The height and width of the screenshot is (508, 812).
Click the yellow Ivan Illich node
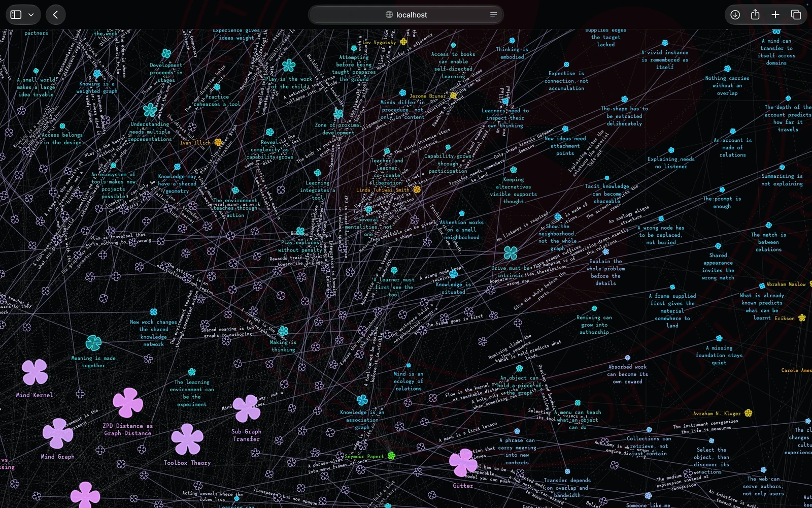click(x=218, y=142)
